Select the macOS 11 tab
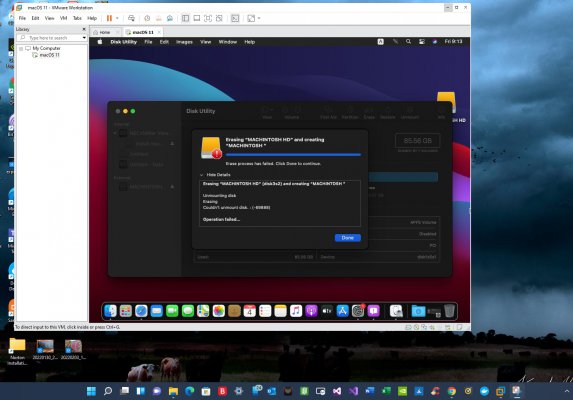The width and height of the screenshot is (573, 400). [143, 32]
